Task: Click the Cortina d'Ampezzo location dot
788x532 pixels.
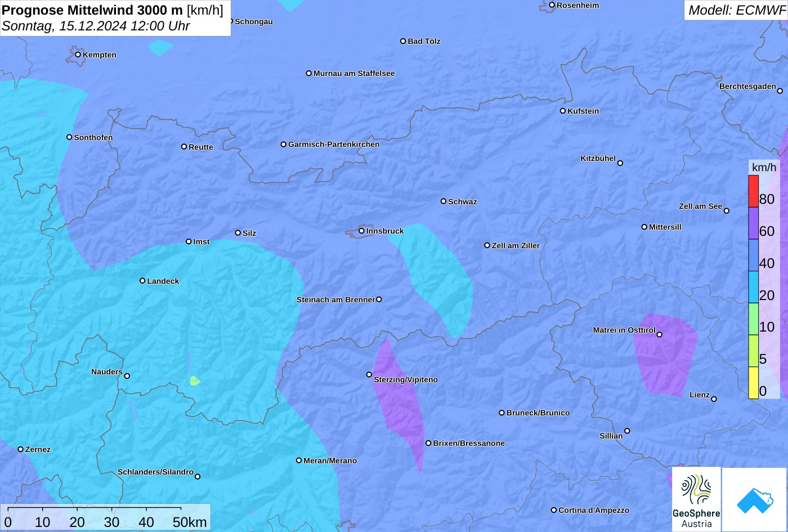Action: coord(553,510)
